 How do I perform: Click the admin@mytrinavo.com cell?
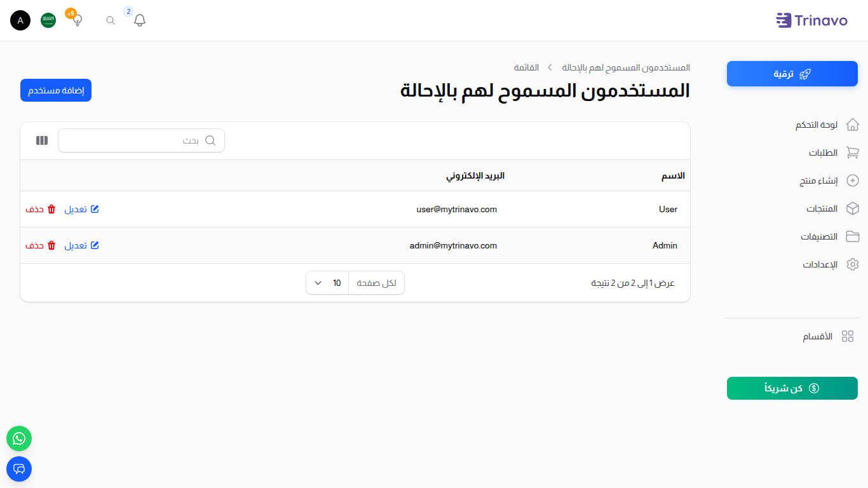click(453, 245)
